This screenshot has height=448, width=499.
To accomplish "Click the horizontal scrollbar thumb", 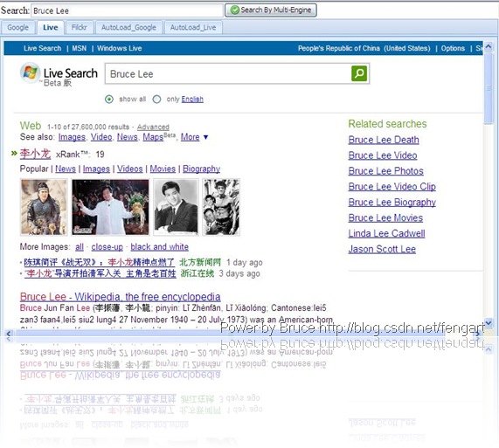I will pyautogui.click(x=229, y=334).
